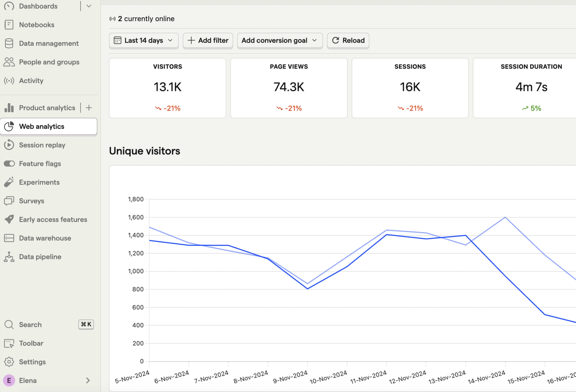Click the ⌘K shortcut badge
Viewport: 576px width, 392px height.
click(86, 324)
